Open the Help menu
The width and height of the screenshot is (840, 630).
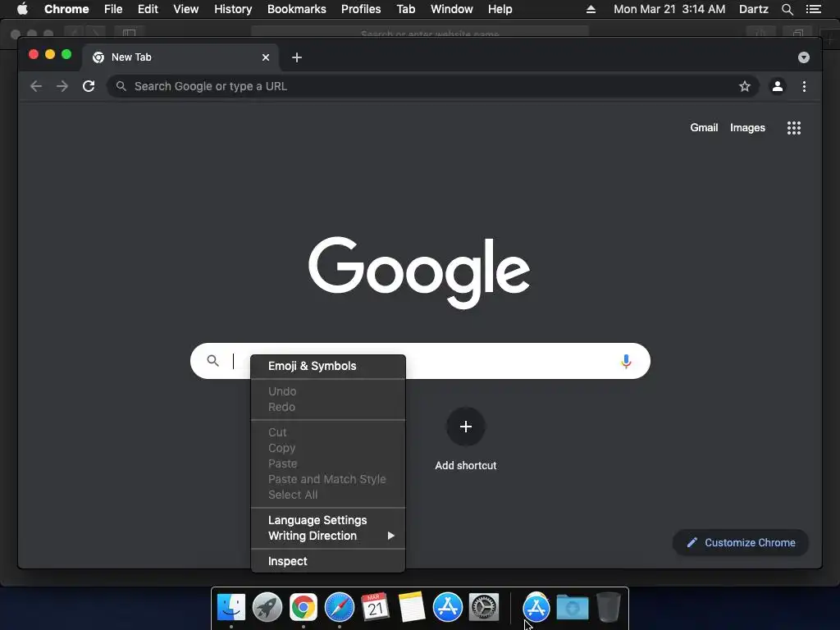click(x=500, y=9)
